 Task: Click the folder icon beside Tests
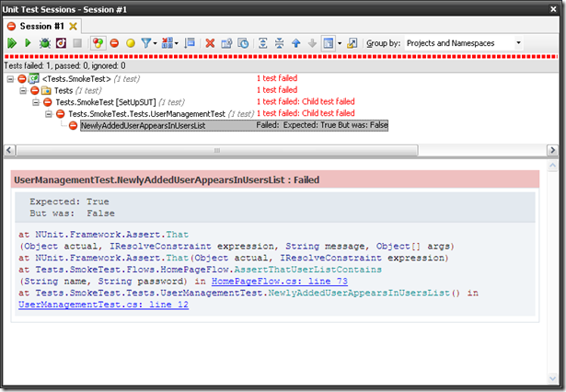46,90
